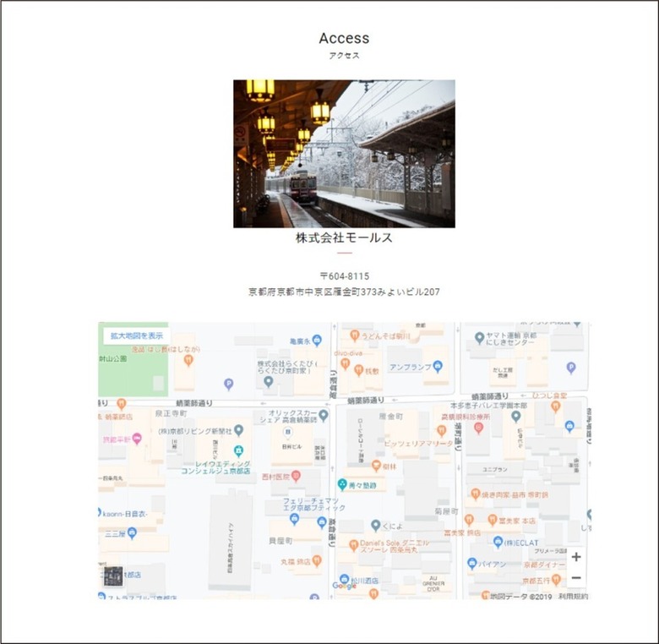Screen dimensions: 659x644
Task: Click the 京都リビング新聞社 location pin
Action: (239, 430)
